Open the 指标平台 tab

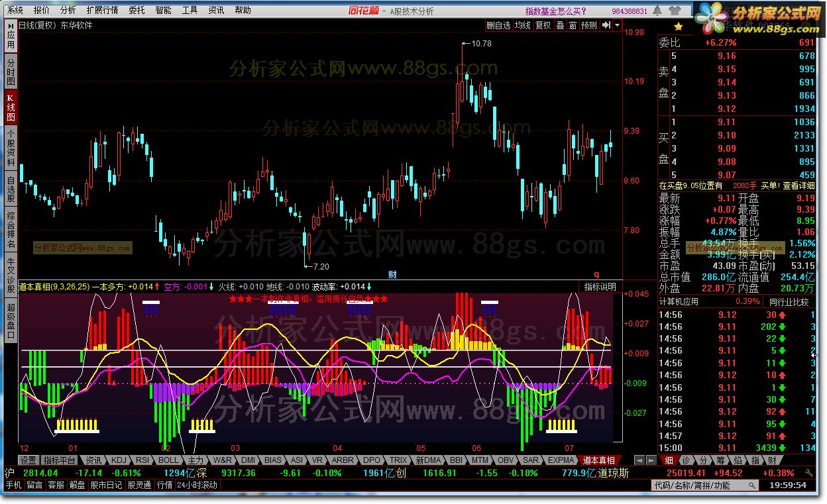60,460
